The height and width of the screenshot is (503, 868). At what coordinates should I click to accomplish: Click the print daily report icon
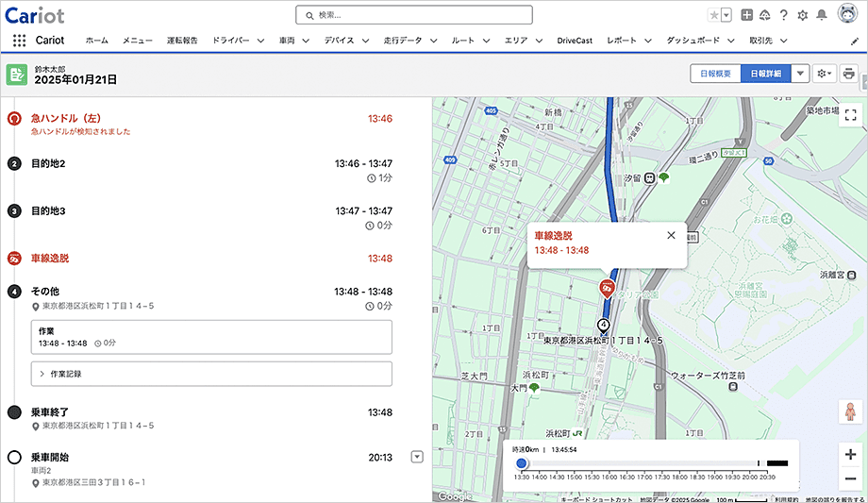click(x=848, y=74)
